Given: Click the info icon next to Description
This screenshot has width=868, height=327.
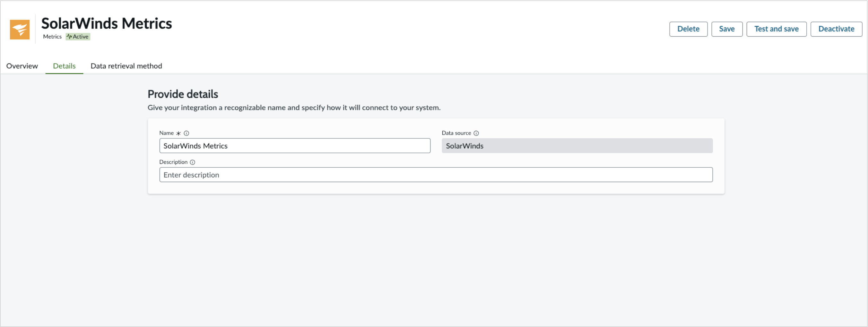Looking at the screenshot, I should (192, 162).
